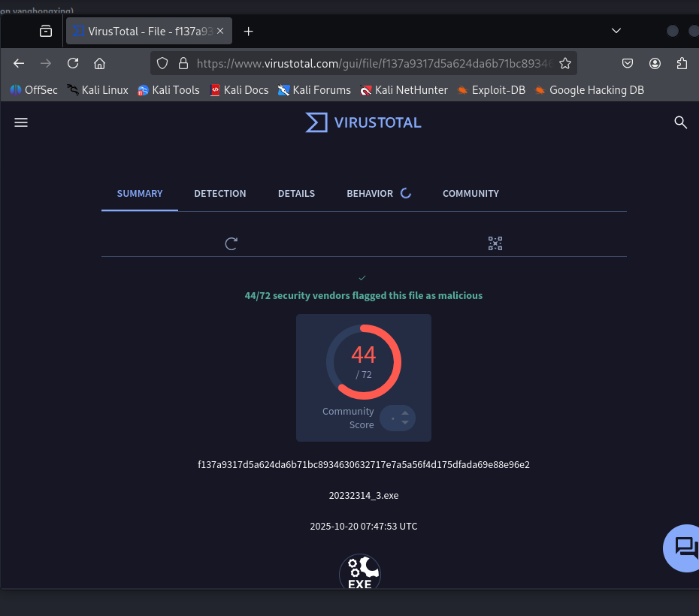Click the reanalyze file icon
This screenshot has height=616, width=699.
pos(231,243)
